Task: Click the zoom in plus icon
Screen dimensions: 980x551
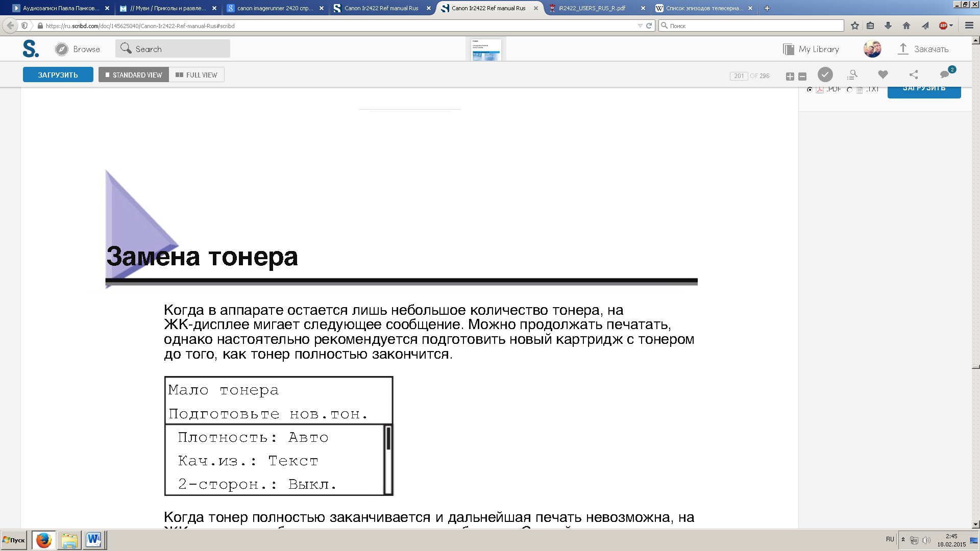Action: tap(790, 77)
